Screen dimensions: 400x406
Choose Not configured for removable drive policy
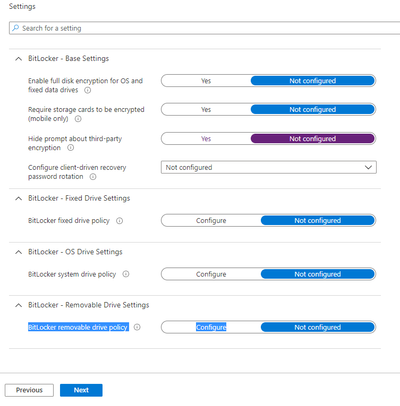318,327
